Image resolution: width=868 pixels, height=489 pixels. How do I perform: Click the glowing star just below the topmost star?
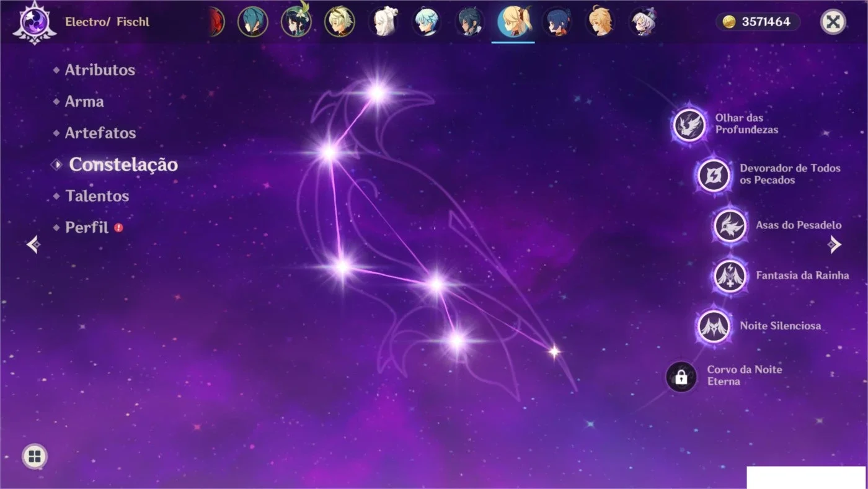(x=329, y=152)
